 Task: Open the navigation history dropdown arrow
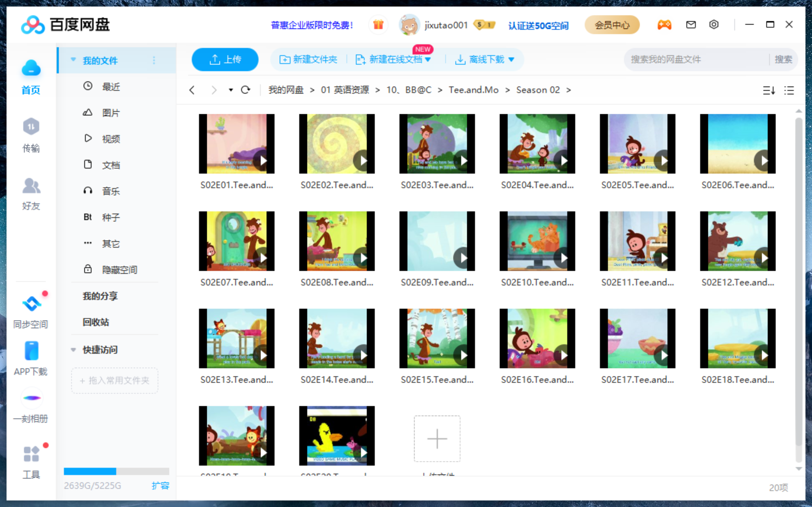point(231,90)
